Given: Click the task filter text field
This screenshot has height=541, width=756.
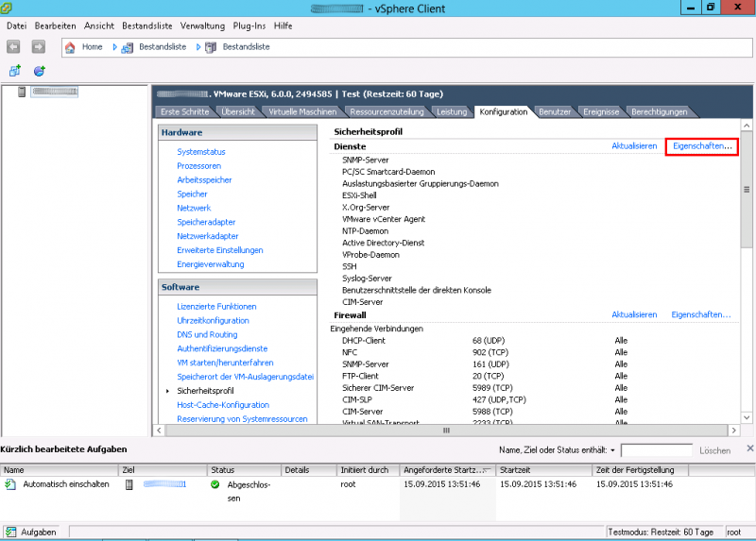Looking at the screenshot, I should point(657,450).
